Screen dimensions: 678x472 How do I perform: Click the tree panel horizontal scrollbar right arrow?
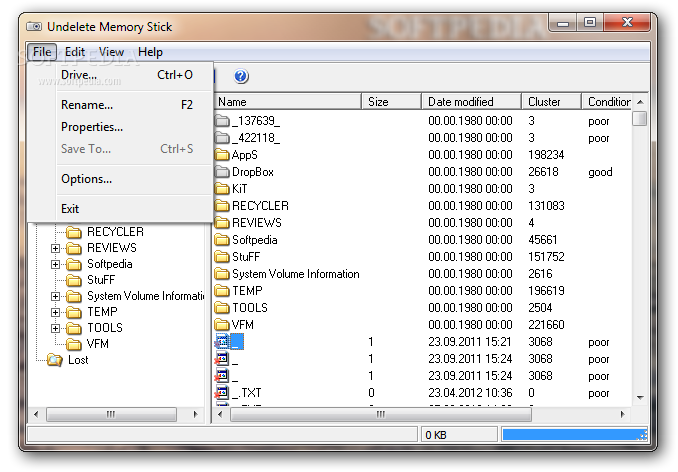click(195, 415)
